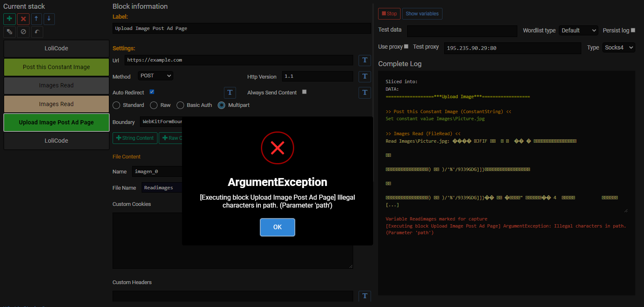Select the Multipart radio button
The height and width of the screenshot is (307, 644).
[221, 105]
